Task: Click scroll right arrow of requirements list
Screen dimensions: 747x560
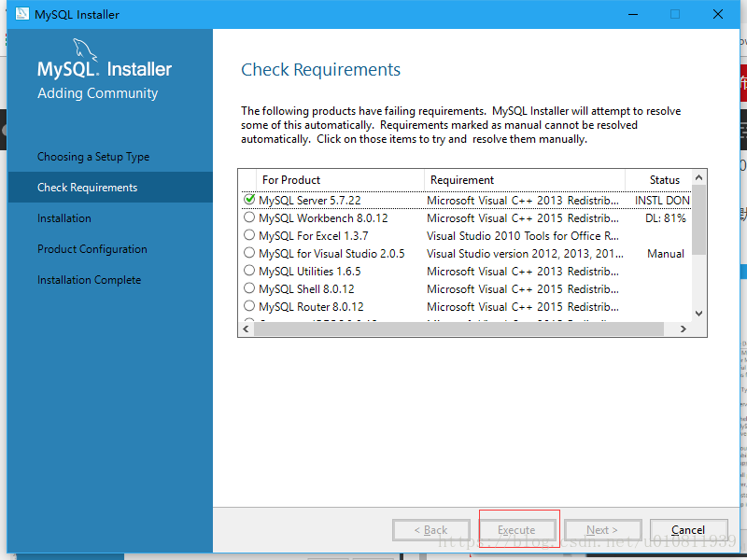Action: [684, 329]
